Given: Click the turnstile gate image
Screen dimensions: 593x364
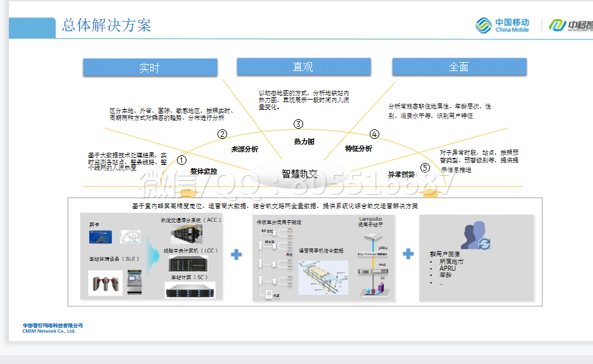Looking at the screenshot, I should coord(105,283).
